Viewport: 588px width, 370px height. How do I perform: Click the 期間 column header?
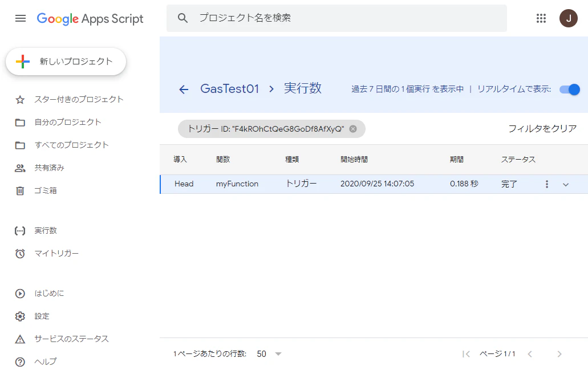coord(457,159)
